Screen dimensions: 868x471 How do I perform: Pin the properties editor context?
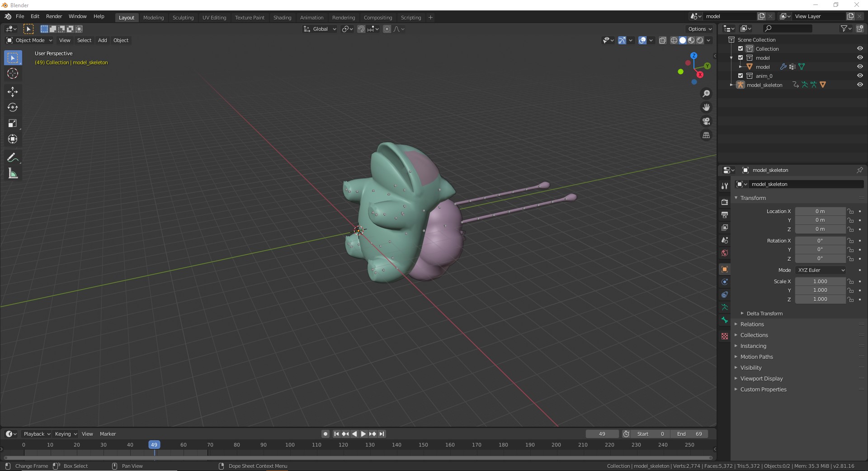[859, 170]
